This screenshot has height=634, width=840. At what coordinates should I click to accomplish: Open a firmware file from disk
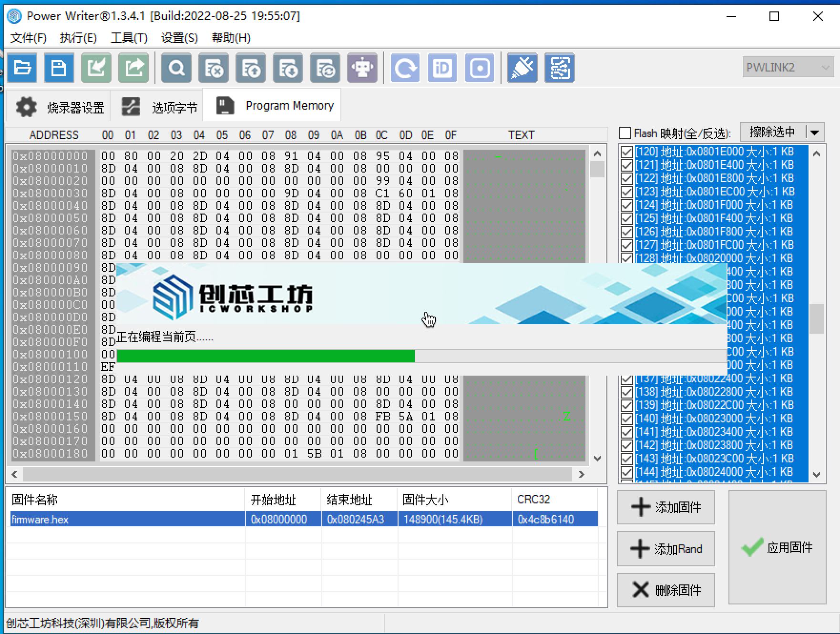click(22, 68)
